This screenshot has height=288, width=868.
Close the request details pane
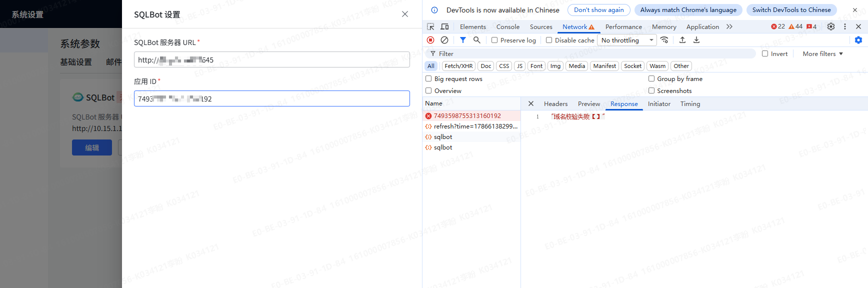point(531,103)
